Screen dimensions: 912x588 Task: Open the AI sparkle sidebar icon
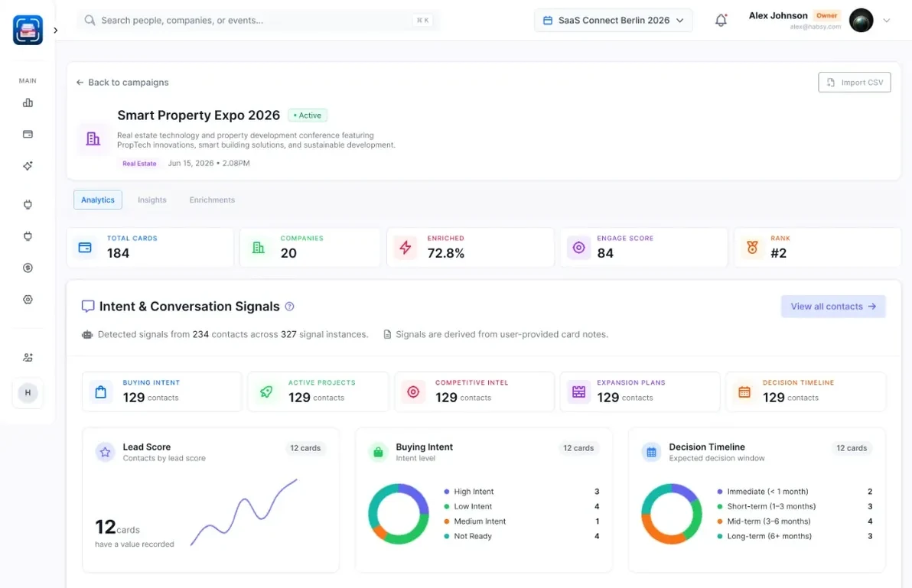(x=28, y=166)
